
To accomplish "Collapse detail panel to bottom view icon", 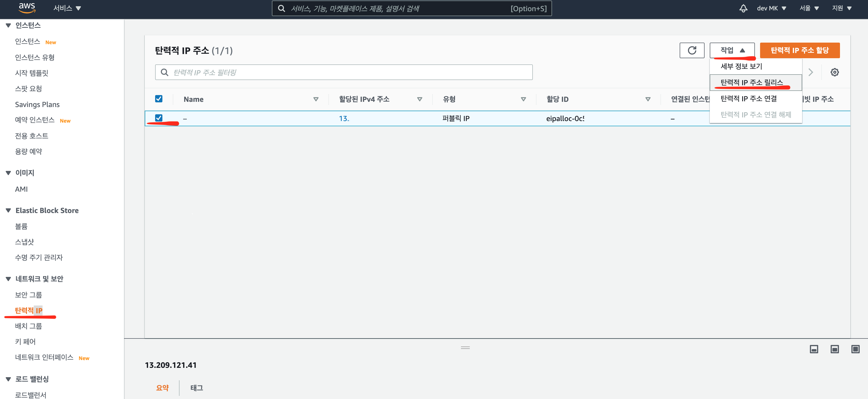I will pos(814,349).
